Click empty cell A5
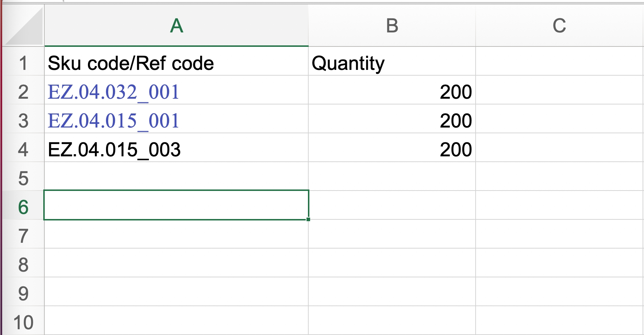 176,177
